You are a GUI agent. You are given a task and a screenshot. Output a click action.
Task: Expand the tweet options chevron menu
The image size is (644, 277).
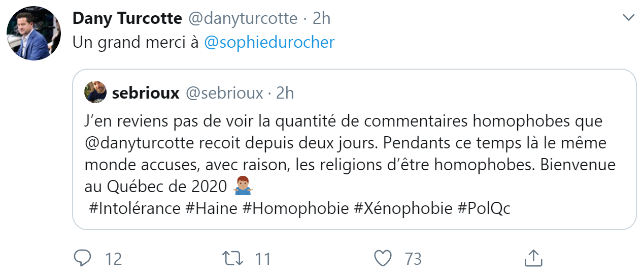[x=628, y=18]
